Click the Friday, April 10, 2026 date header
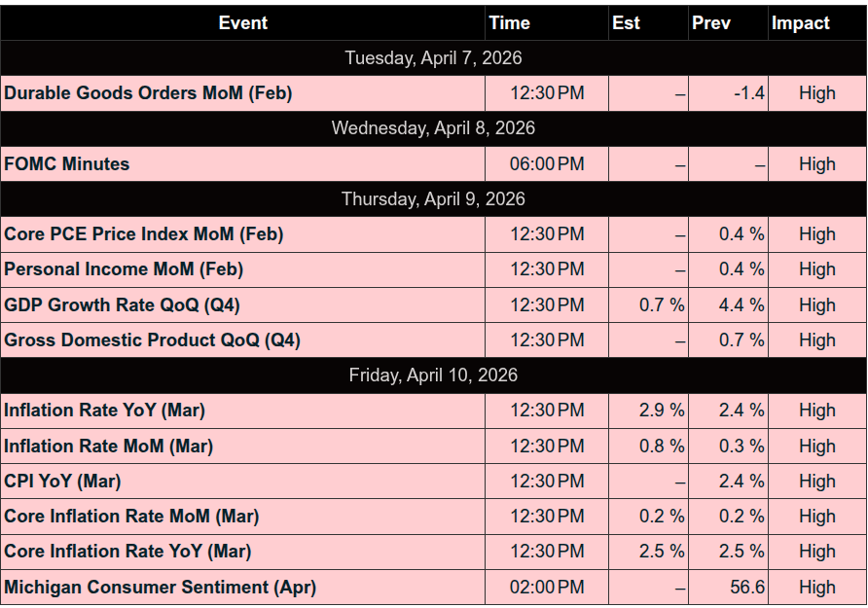This screenshot has height=608, width=868. coord(433,376)
